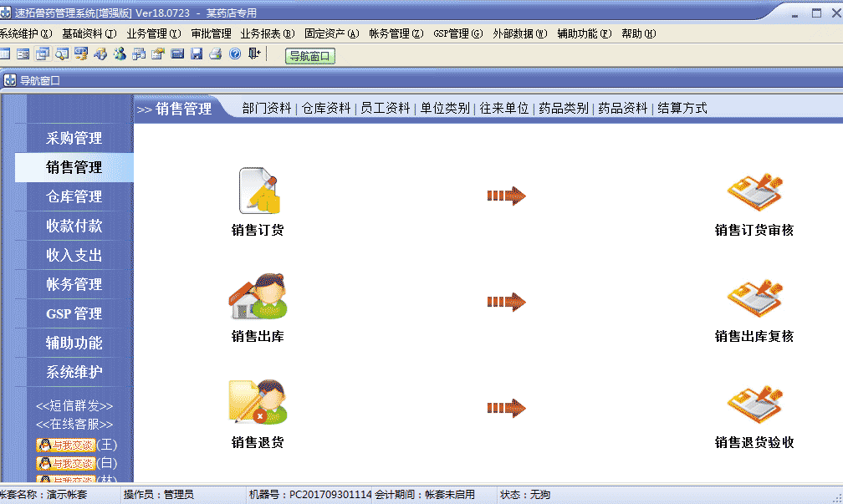843x504 pixels.
Task: Select 销售管理 in the sidebar
Action: 74,167
